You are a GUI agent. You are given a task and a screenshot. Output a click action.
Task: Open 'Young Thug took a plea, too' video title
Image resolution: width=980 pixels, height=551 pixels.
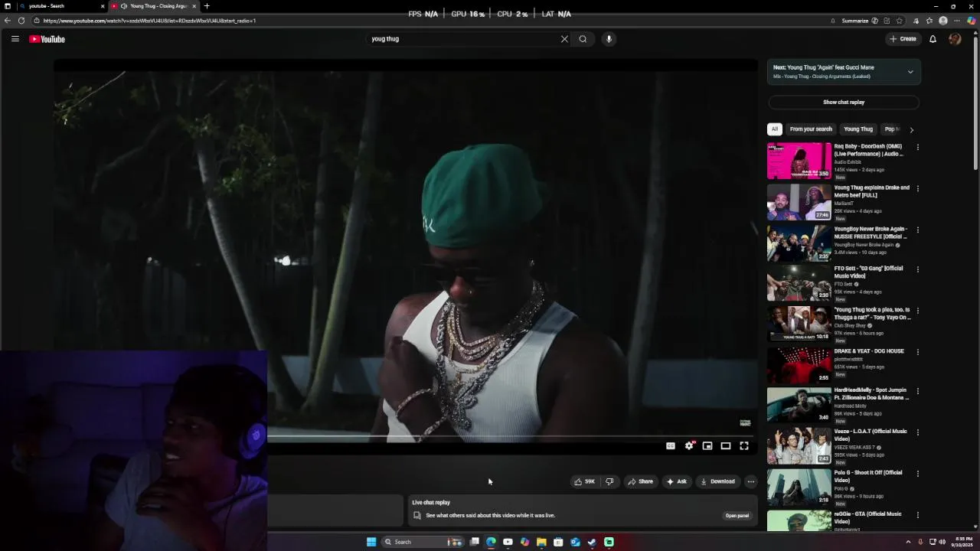[x=872, y=314]
